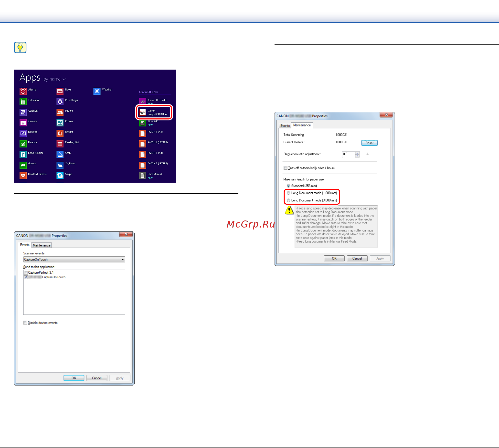Close the Events Properties dialog
Viewport: 499px width, 448px height.
(126, 235)
